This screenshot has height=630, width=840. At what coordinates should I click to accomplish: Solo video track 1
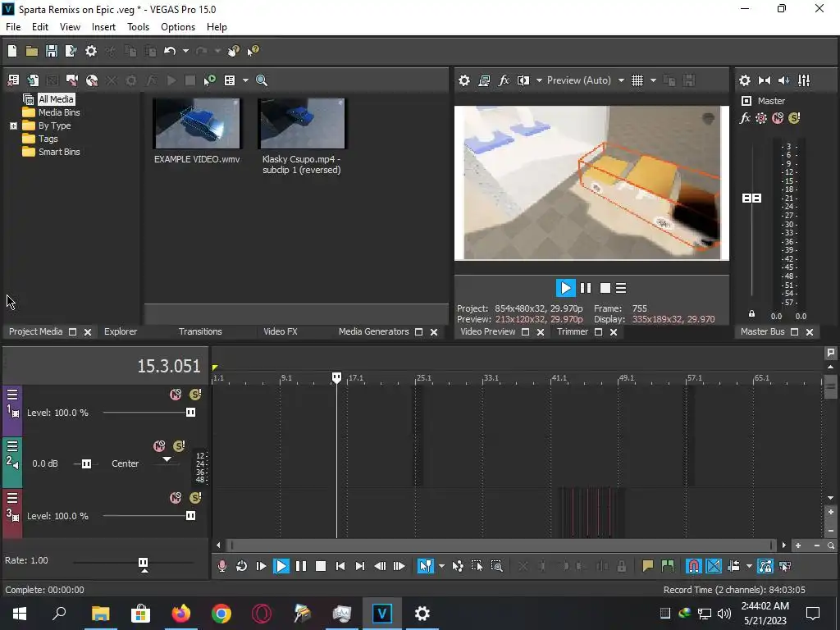pos(195,395)
